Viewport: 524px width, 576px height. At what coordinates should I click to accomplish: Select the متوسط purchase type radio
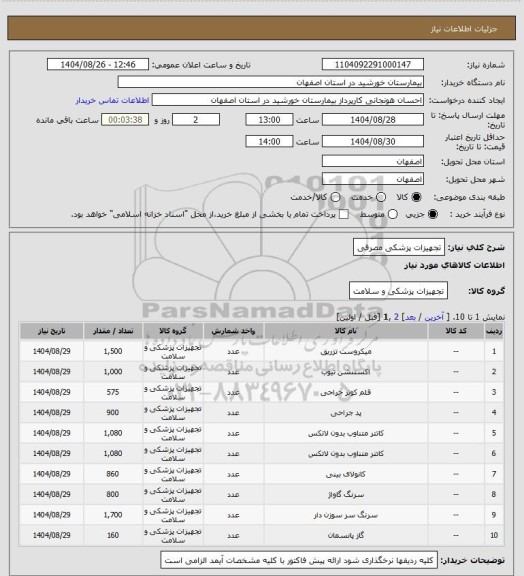click(x=392, y=214)
